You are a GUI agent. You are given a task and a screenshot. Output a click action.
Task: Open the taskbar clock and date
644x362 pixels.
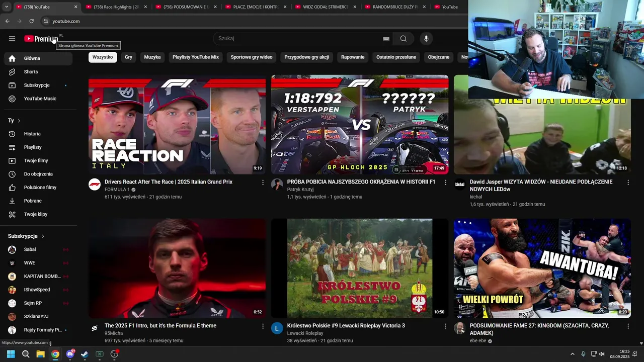coord(620,354)
